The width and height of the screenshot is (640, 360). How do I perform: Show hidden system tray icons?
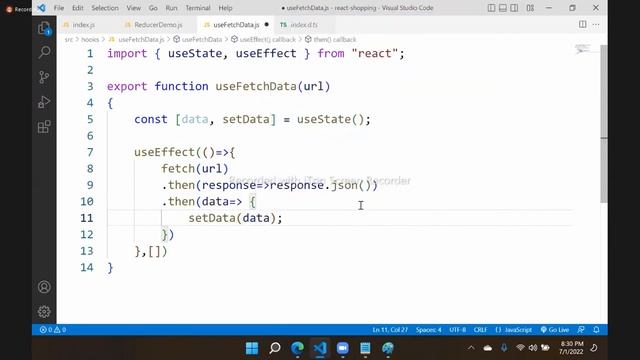[x=471, y=348]
